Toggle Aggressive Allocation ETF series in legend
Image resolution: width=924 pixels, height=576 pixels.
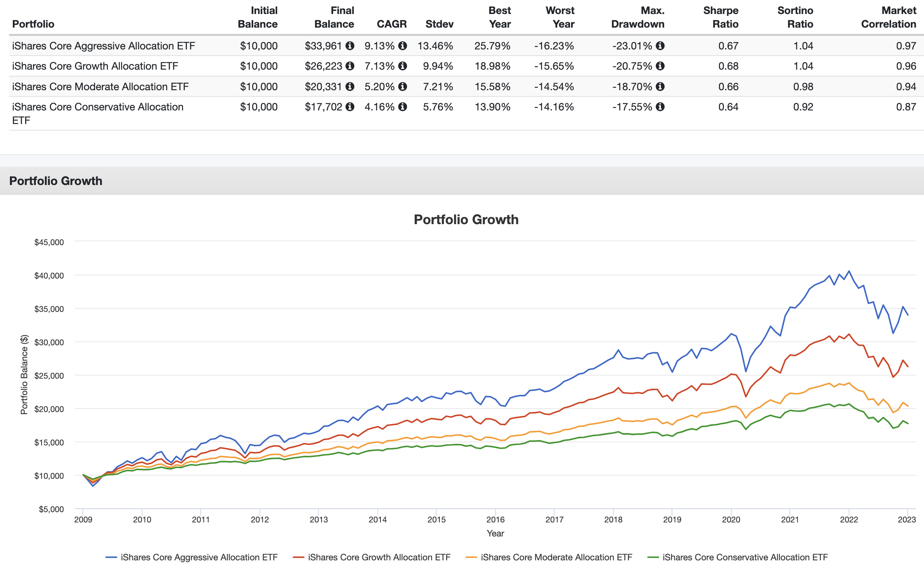click(x=192, y=557)
